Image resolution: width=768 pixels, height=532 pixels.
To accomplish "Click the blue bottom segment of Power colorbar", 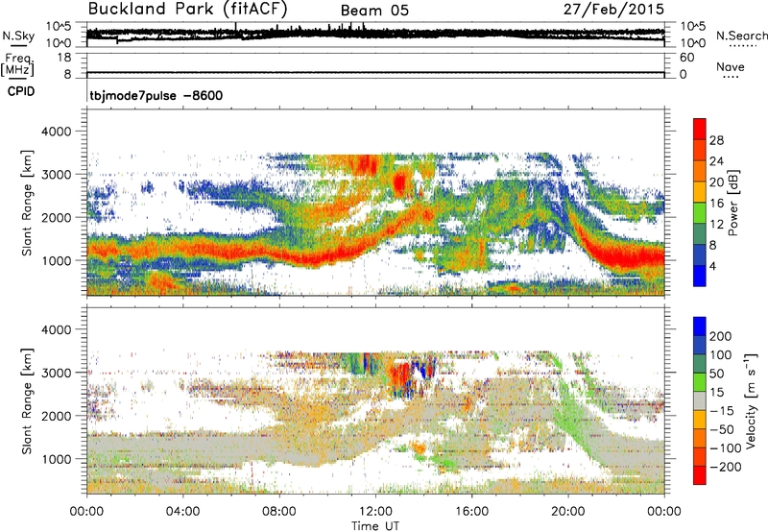I will click(x=700, y=276).
